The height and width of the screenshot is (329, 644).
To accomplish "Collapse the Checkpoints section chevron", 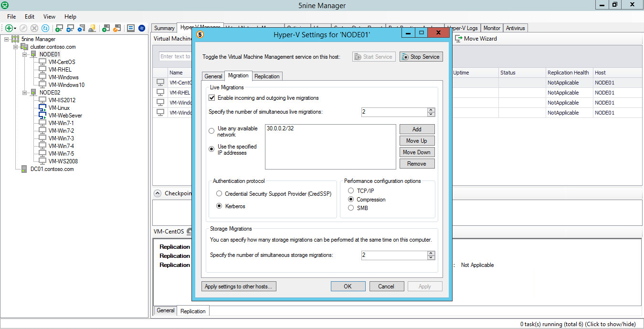I will (158, 193).
